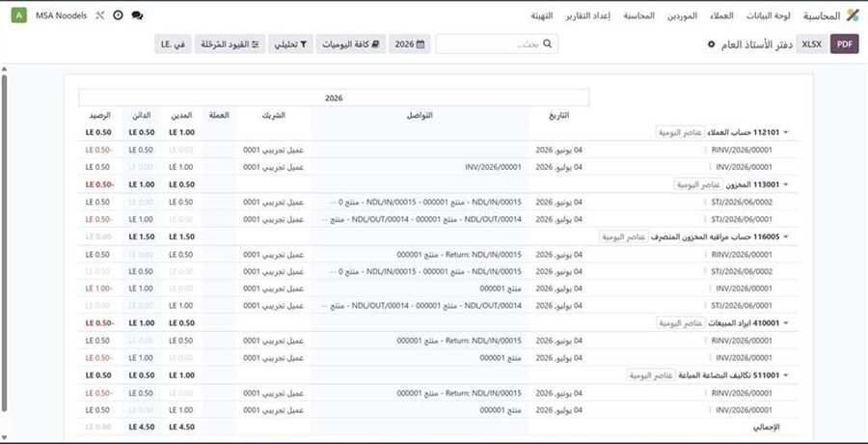The height and width of the screenshot is (444, 868).
Task: Open STJ/2026/06/0002 line under account 116005
Action: [x=742, y=271]
